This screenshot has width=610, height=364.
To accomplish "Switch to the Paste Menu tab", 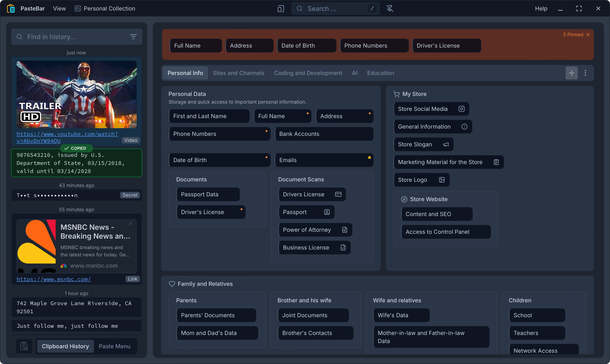I will pos(114,346).
